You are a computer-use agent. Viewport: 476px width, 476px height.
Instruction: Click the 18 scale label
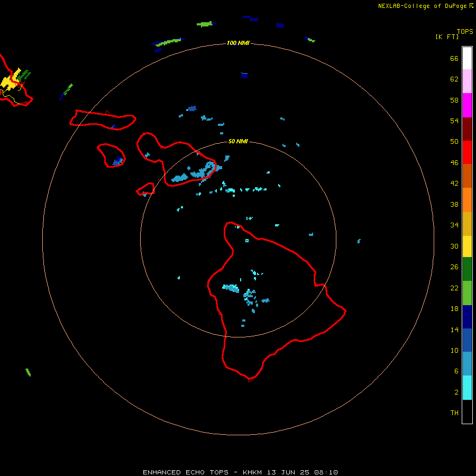[454, 309]
